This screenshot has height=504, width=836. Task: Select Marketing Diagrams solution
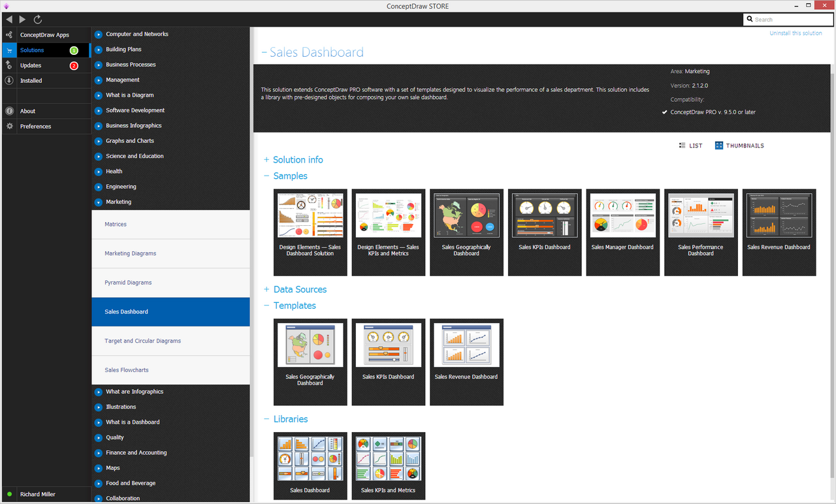(170, 253)
